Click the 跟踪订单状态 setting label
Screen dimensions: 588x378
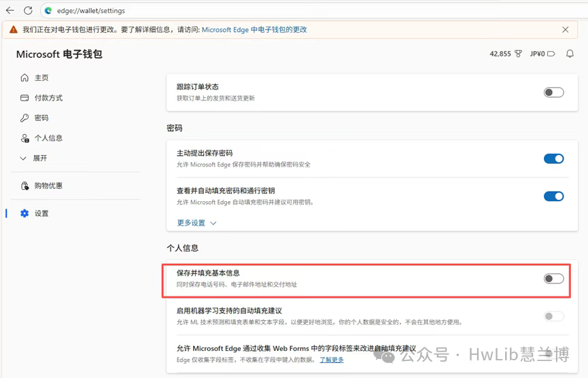click(198, 86)
